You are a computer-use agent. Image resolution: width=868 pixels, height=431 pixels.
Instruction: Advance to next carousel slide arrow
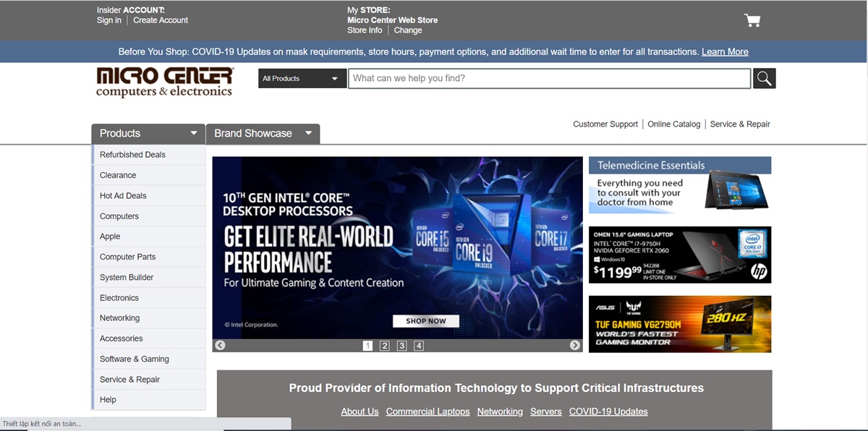click(x=575, y=346)
